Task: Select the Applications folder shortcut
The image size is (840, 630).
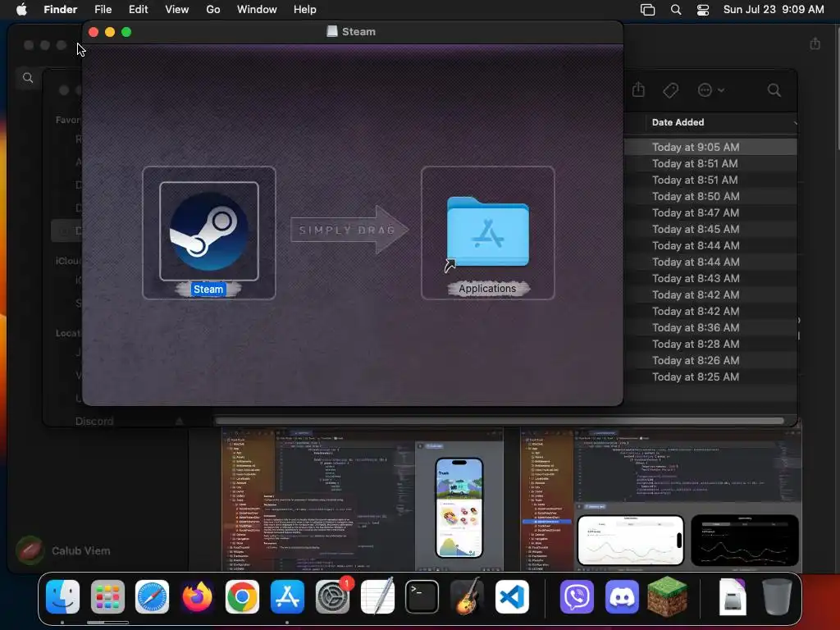Action: coord(487,232)
